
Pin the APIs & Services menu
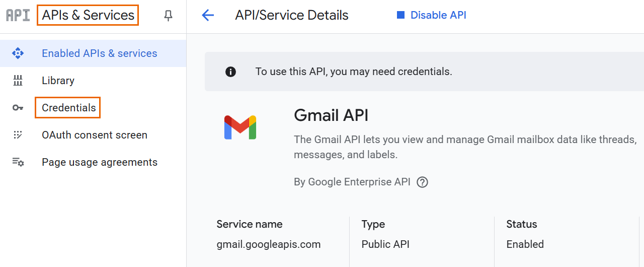[169, 16]
